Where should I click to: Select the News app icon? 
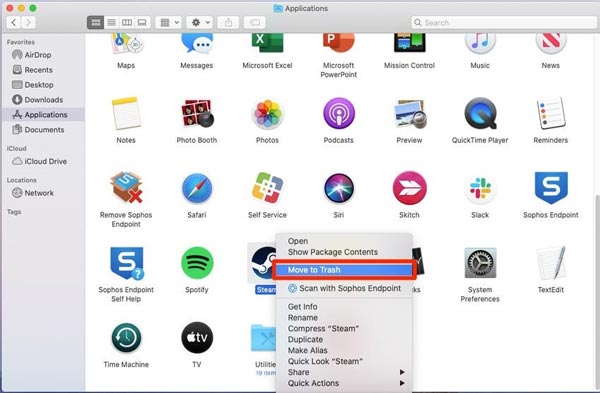551,43
